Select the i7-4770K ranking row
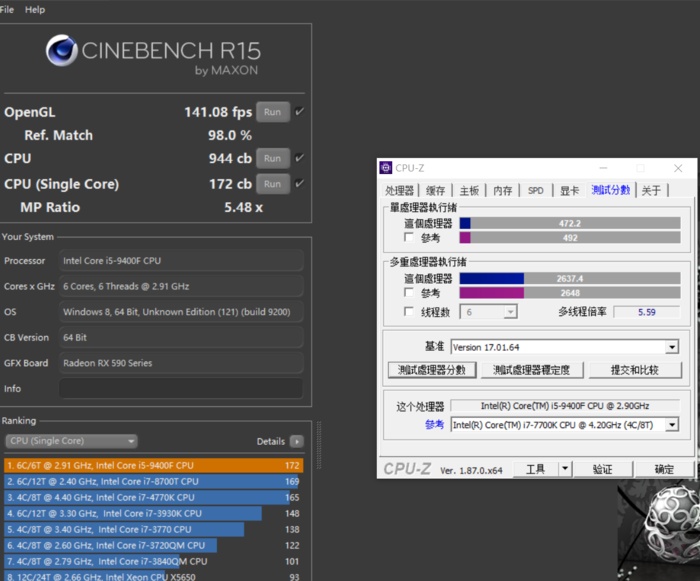Image resolution: width=700 pixels, height=581 pixels. tap(154, 497)
